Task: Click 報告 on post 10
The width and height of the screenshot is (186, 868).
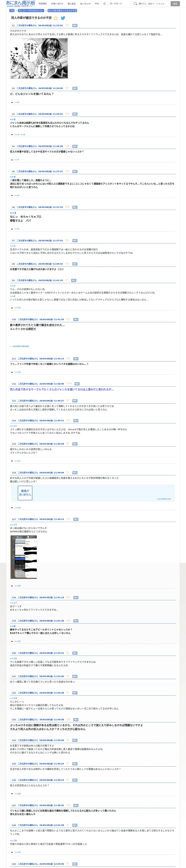Action: [x=76, y=319]
